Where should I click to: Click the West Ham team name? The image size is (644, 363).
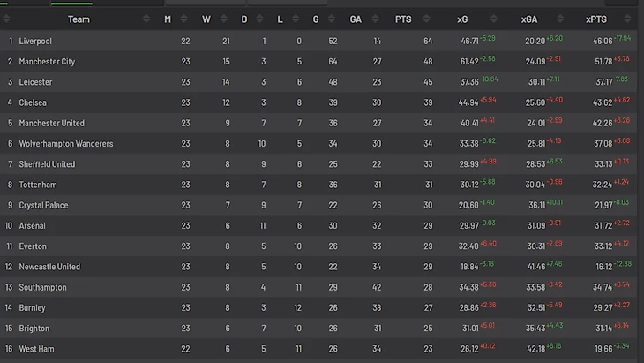pos(36,349)
